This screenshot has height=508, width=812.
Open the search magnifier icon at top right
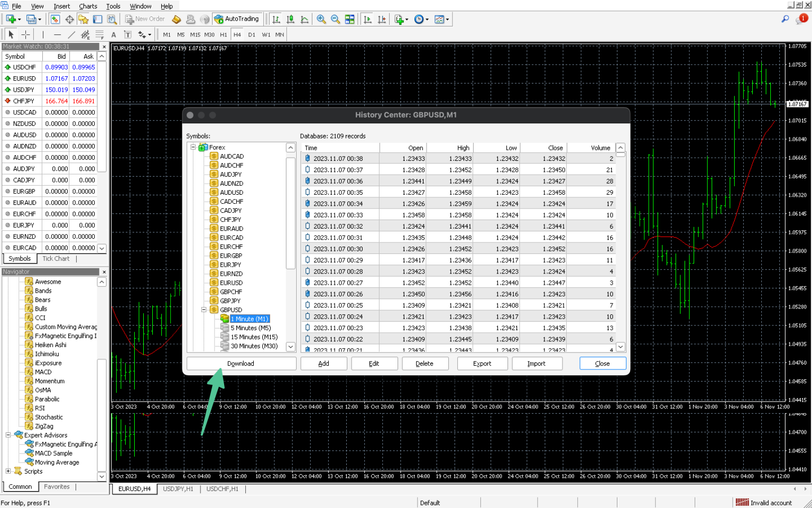click(x=785, y=19)
